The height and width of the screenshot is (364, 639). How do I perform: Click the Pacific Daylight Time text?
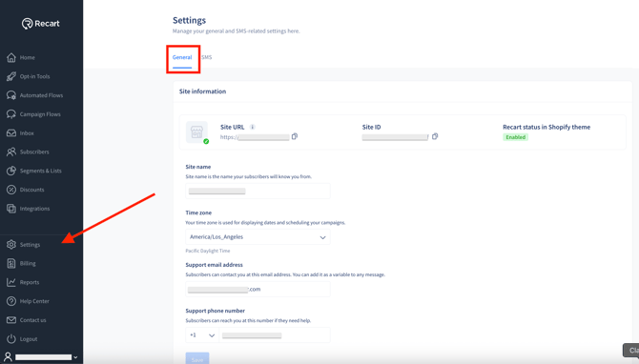[207, 251]
